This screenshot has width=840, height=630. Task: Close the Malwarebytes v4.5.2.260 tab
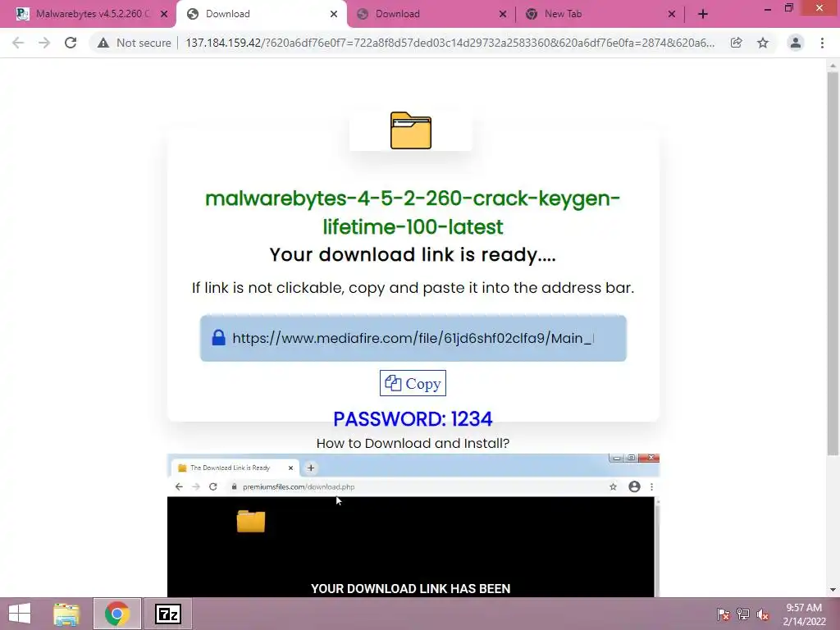point(164,14)
